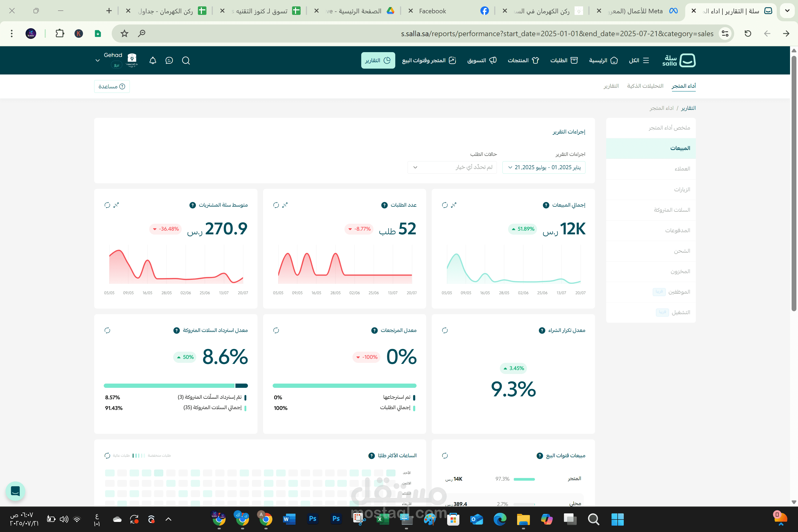
Task: Bookmark this page with the star icon
Action: (124, 33)
